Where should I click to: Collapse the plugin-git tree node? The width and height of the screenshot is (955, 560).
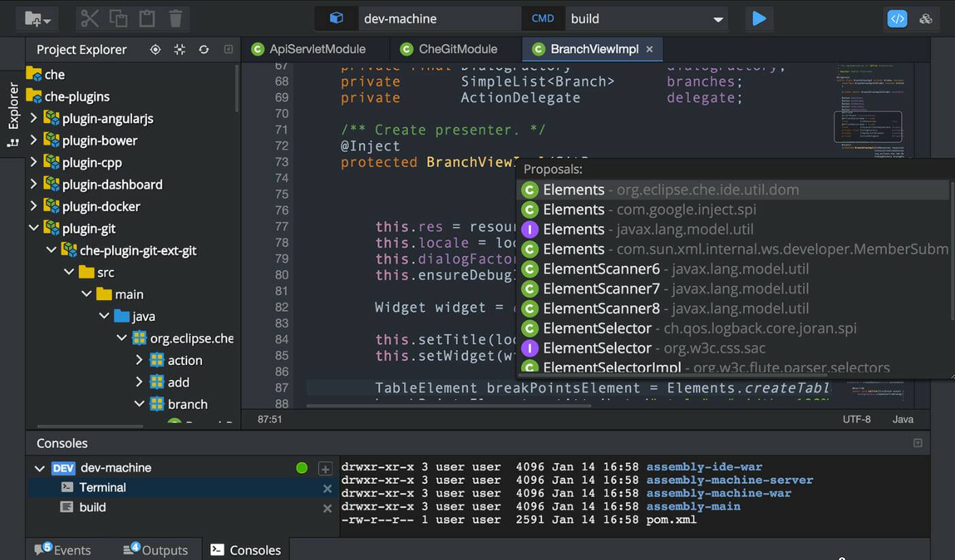32,228
